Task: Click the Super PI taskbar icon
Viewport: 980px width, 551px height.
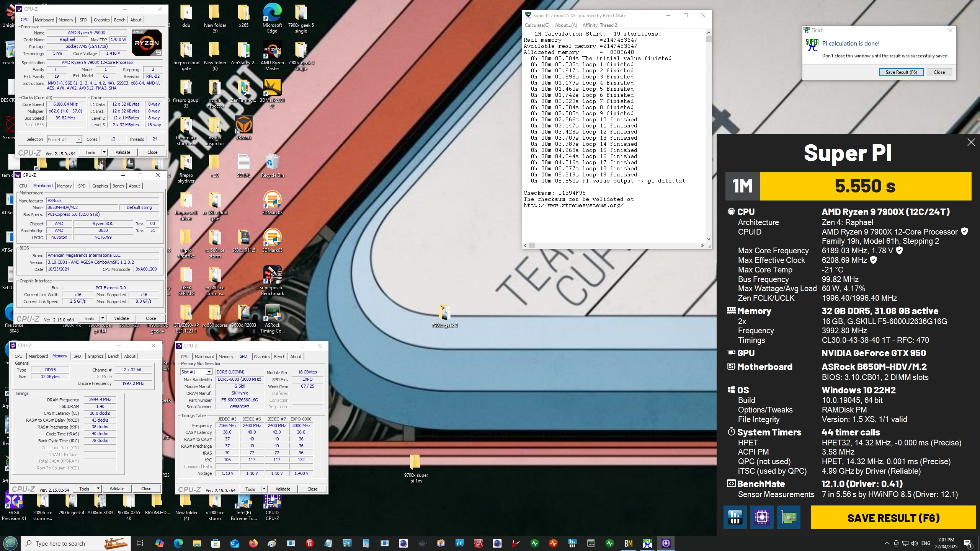Action: click(x=647, y=543)
